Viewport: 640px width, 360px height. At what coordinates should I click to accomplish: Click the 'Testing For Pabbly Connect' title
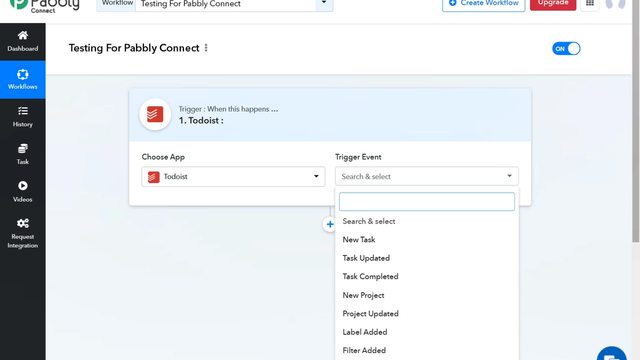pyautogui.click(x=134, y=48)
